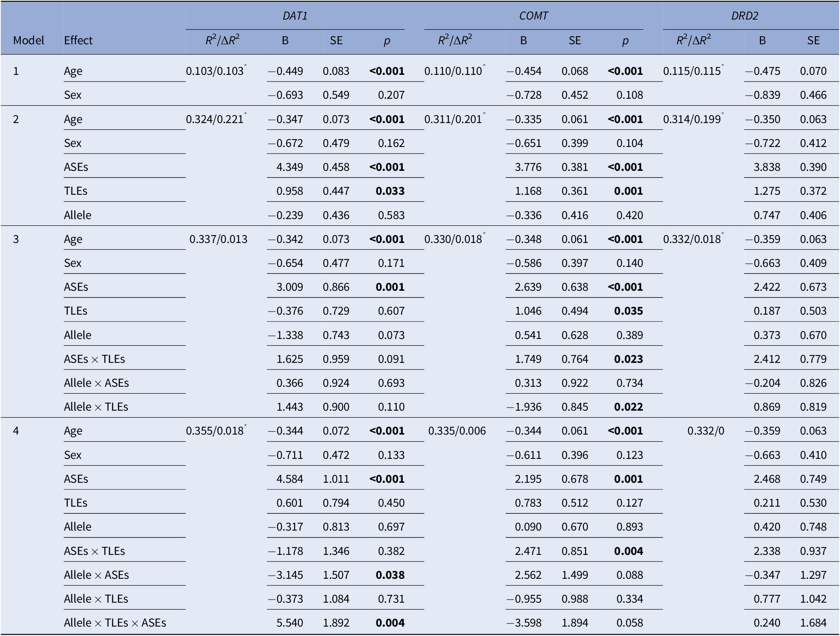
Task: Open the footnote asterisk beside 0.115/0.115
Action: (723, 66)
